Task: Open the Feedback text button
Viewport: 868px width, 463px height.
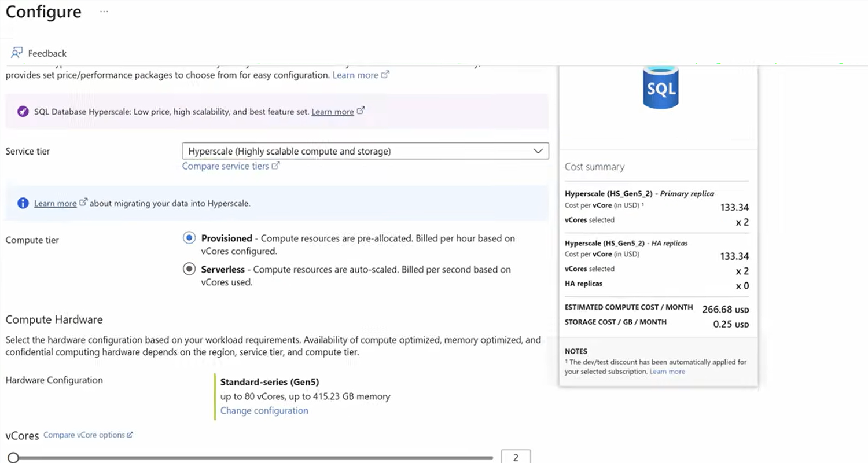Action: 47,53
